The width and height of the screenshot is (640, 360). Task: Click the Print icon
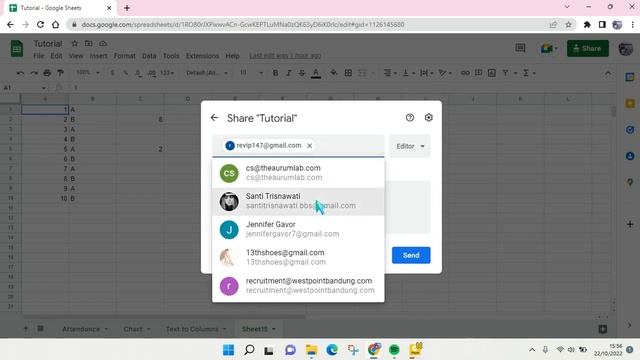tap(47, 73)
